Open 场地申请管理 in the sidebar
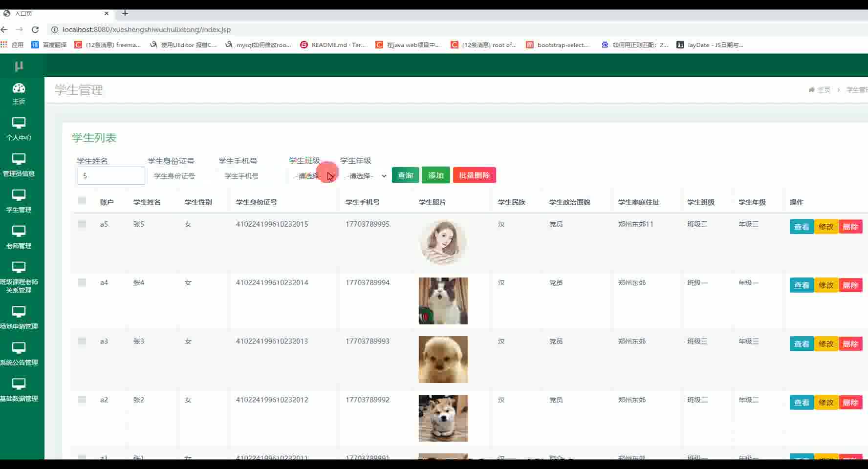Screen dimensions: 868x469 pos(19,318)
